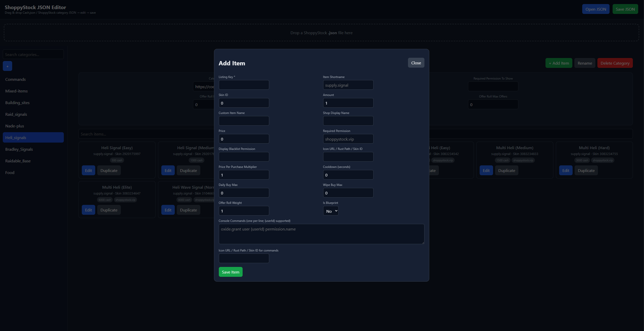The image size is (644, 331).
Task: Click the Search categories box
Action: [x=33, y=54]
